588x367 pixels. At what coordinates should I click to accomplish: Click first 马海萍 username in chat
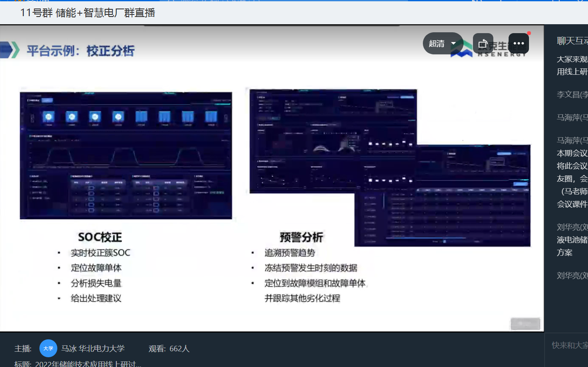click(x=572, y=118)
